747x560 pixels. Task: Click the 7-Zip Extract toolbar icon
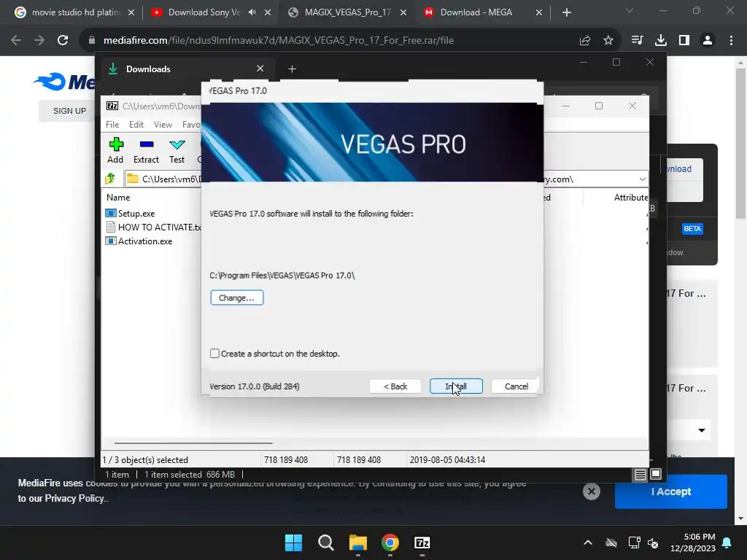146,150
